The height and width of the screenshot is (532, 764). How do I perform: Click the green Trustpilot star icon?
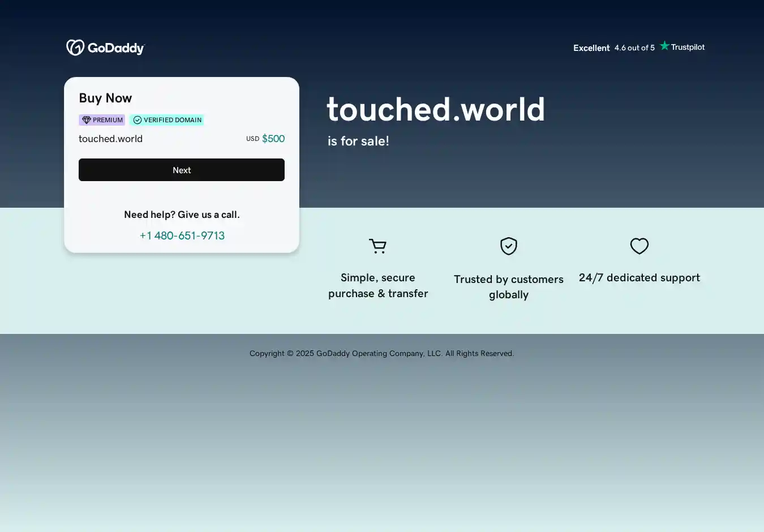[x=664, y=46]
